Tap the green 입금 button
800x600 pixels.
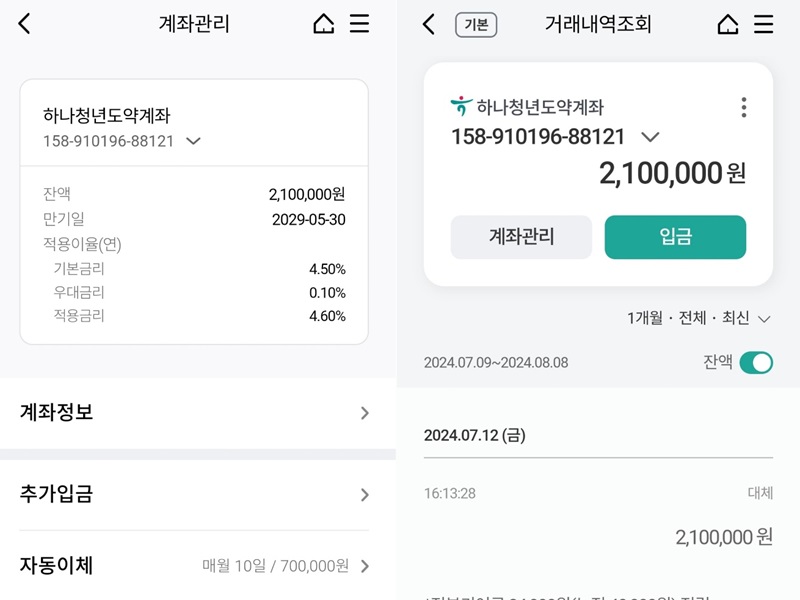pos(675,237)
